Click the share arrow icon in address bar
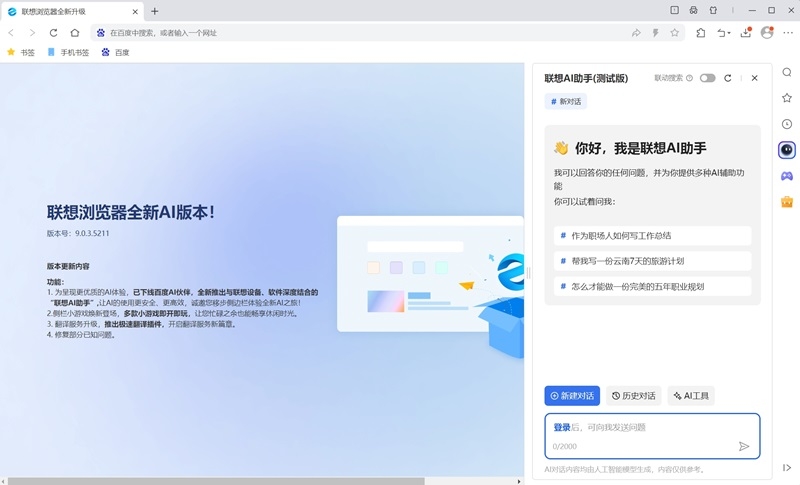The width and height of the screenshot is (800, 485). point(636,33)
